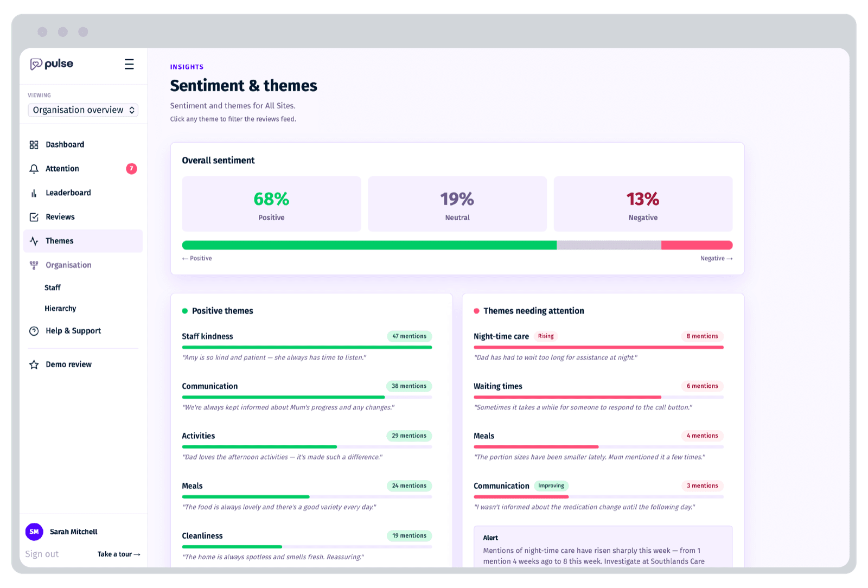Click the Demo review star icon
The height and width of the screenshot is (588, 868).
pos(34,365)
